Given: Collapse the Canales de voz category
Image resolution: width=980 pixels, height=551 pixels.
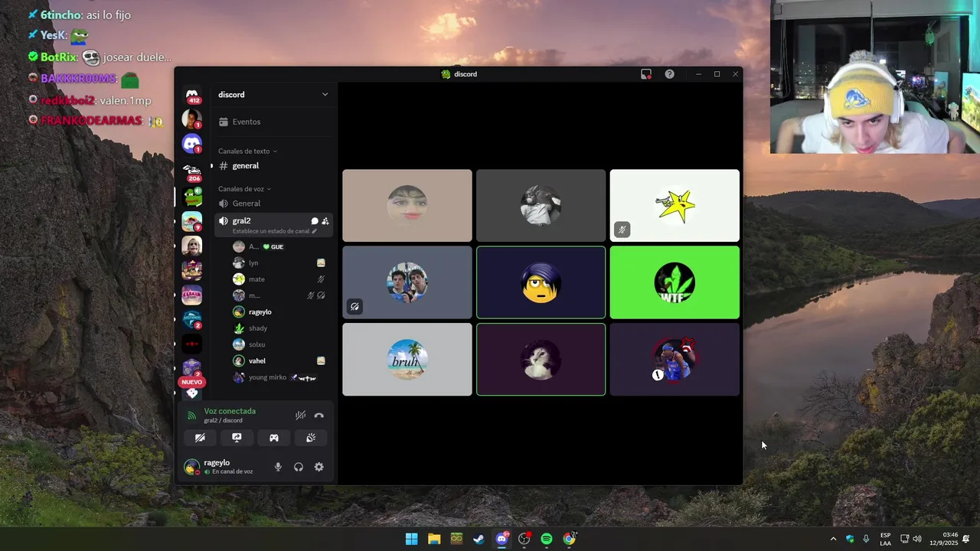Looking at the screenshot, I should (244, 189).
